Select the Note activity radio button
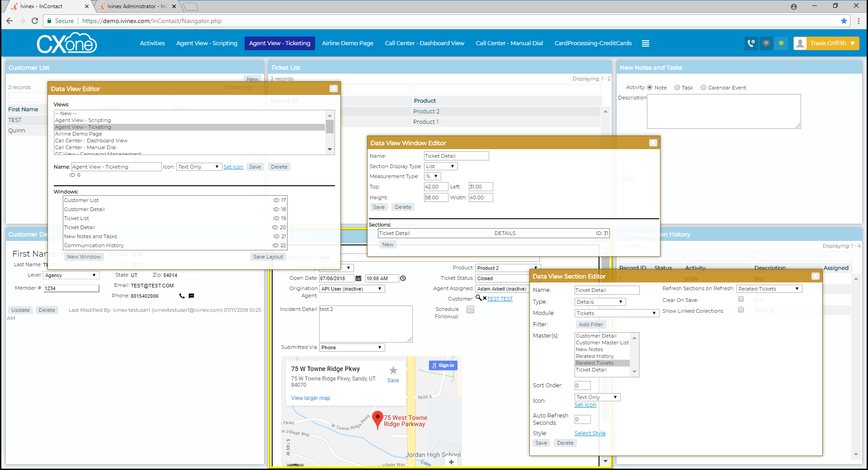 click(x=650, y=88)
